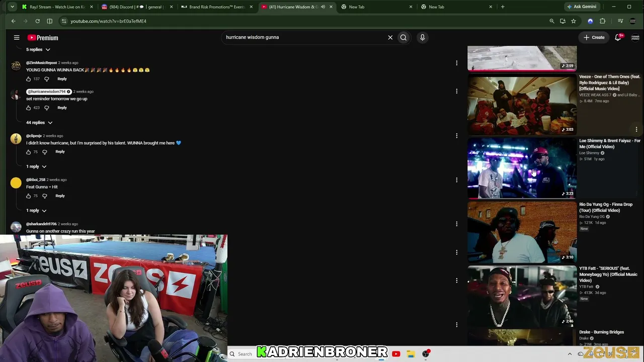The image size is (644, 362).
Task: Open options menu for ZimMusicRepost comment
Action: [x=456, y=63]
